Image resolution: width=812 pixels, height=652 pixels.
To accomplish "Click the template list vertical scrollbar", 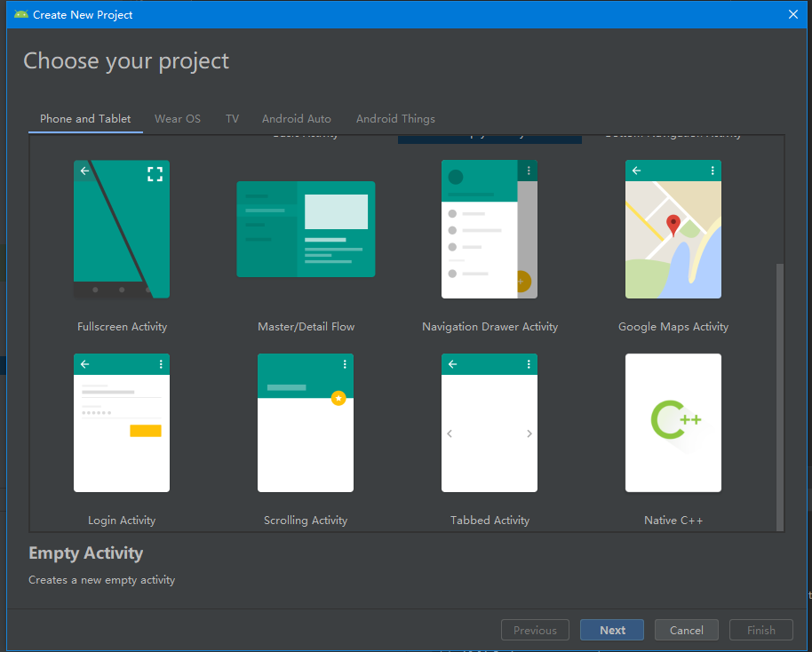I will click(779, 397).
